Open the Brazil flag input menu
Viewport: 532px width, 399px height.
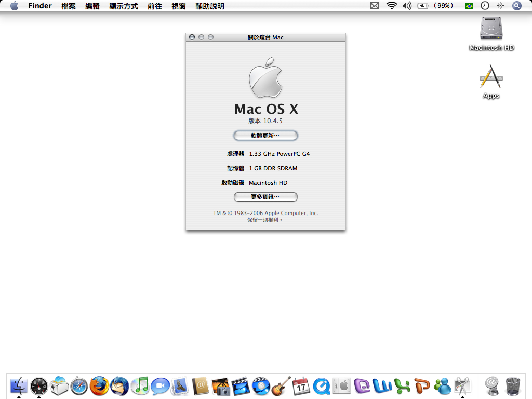point(469,6)
